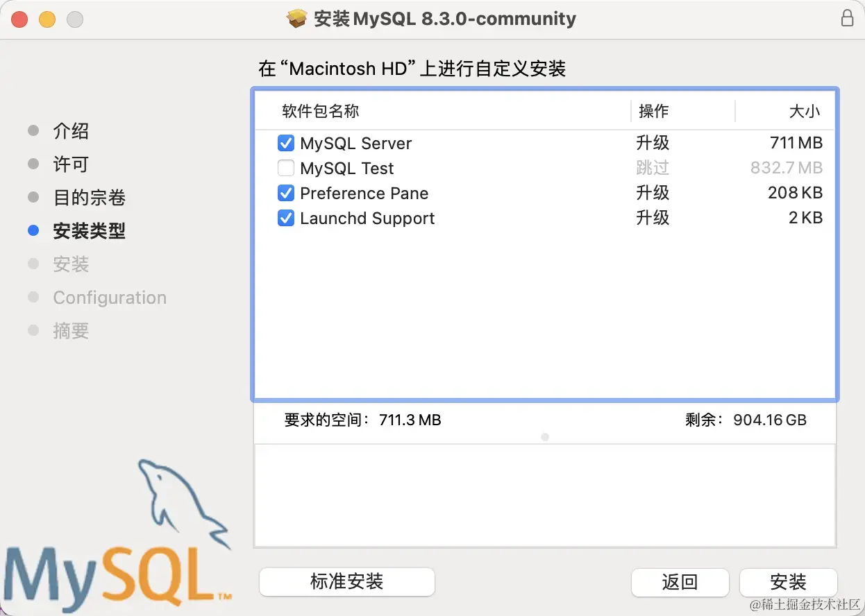Uncheck the Preference Pane checkbox
865x616 pixels.
(x=285, y=194)
